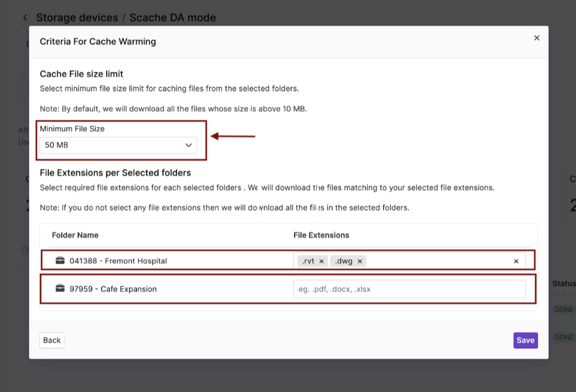Go back via the Storage devices arrow
This screenshot has width=576, height=392.
pyautogui.click(x=25, y=18)
